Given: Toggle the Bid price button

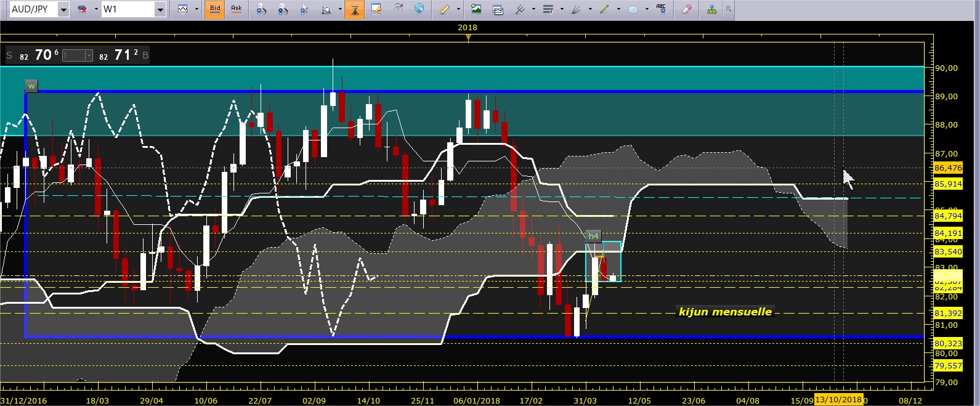Looking at the screenshot, I should [215, 9].
